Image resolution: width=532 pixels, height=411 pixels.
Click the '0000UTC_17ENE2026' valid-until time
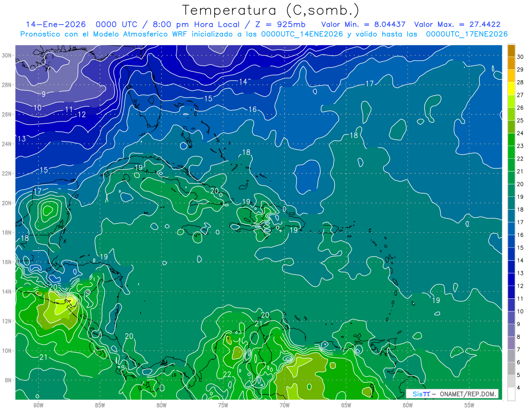tap(466, 34)
